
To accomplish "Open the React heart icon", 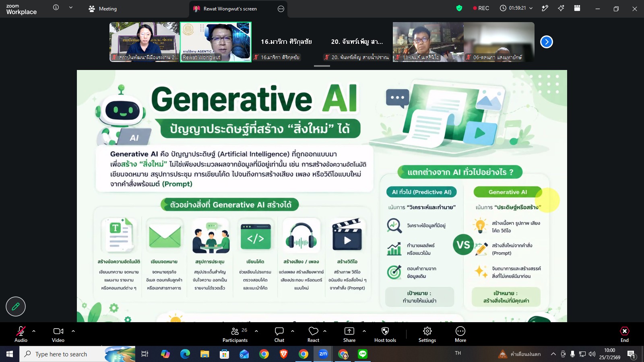I will pyautogui.click(x=314, y=331).
